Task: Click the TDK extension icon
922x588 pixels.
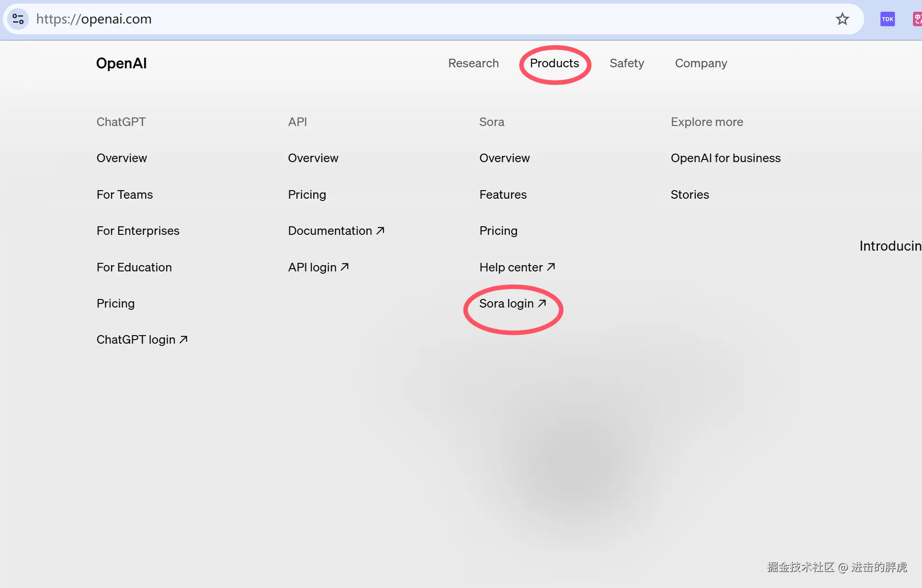Action: (x=887, y=19)
